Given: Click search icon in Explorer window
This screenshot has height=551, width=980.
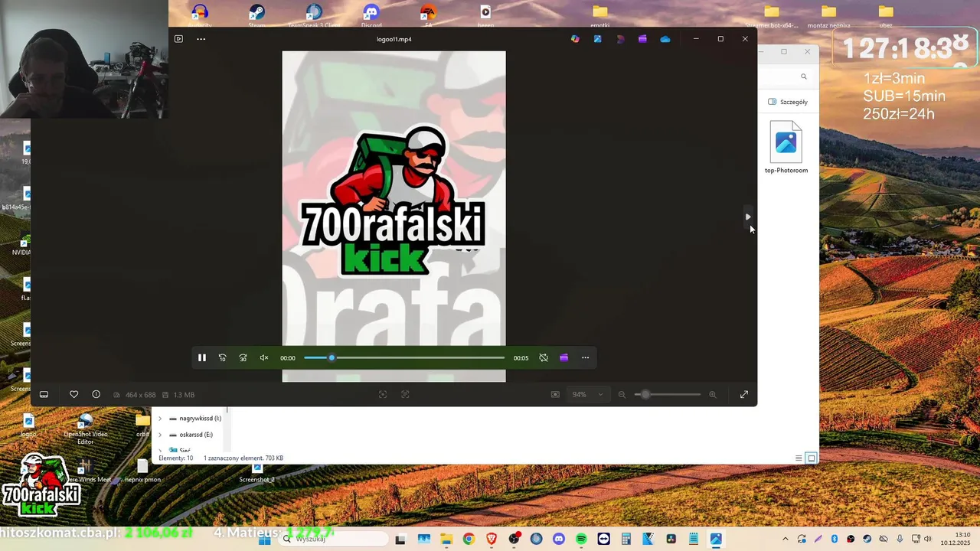Looking at the screenshot, I should tap(803, 77).
